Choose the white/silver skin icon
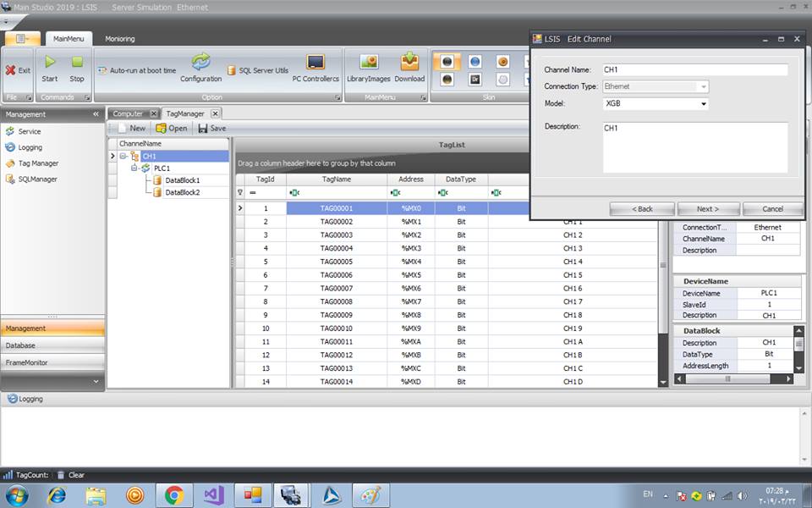Screen dimensions: 812x508 [x=502, y=80]
